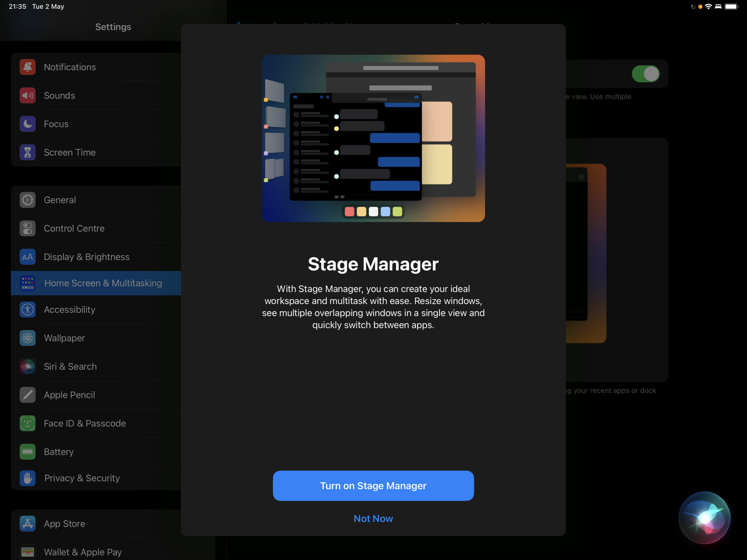Tap the Stage Manager heading in dialog

click(373, 264)
